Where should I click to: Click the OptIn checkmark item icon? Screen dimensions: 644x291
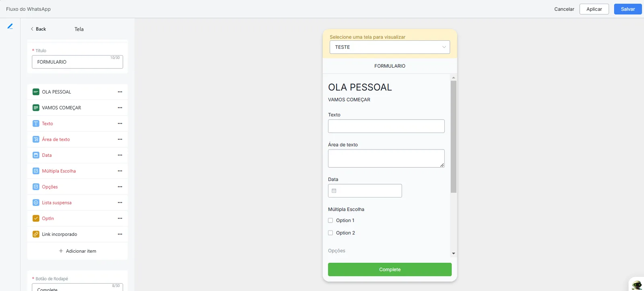(36, 218)
